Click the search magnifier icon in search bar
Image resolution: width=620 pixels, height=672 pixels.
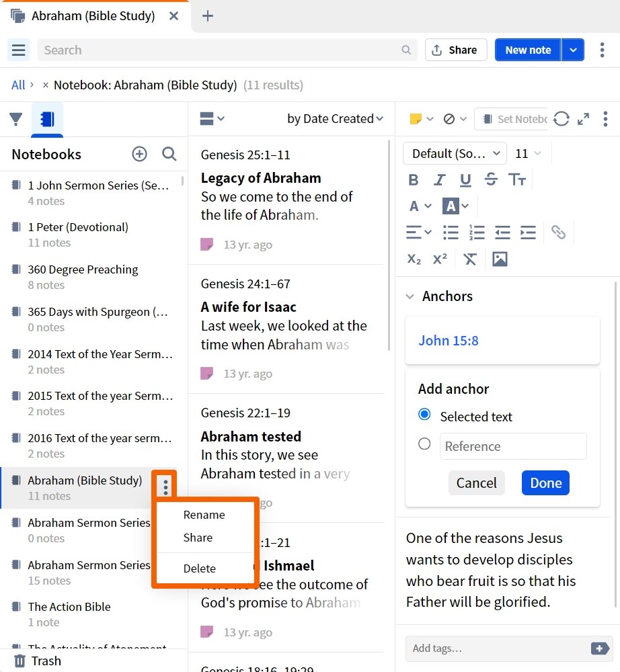[x=406, y=50]
